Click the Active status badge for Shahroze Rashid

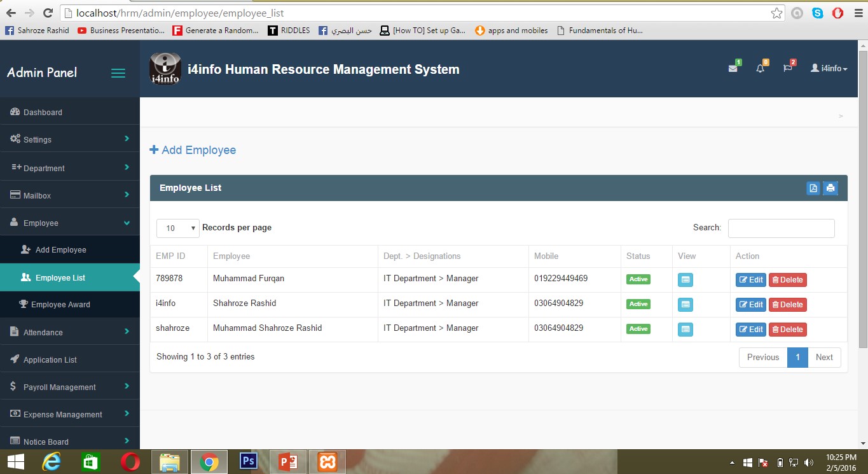[x=638, y=304]
